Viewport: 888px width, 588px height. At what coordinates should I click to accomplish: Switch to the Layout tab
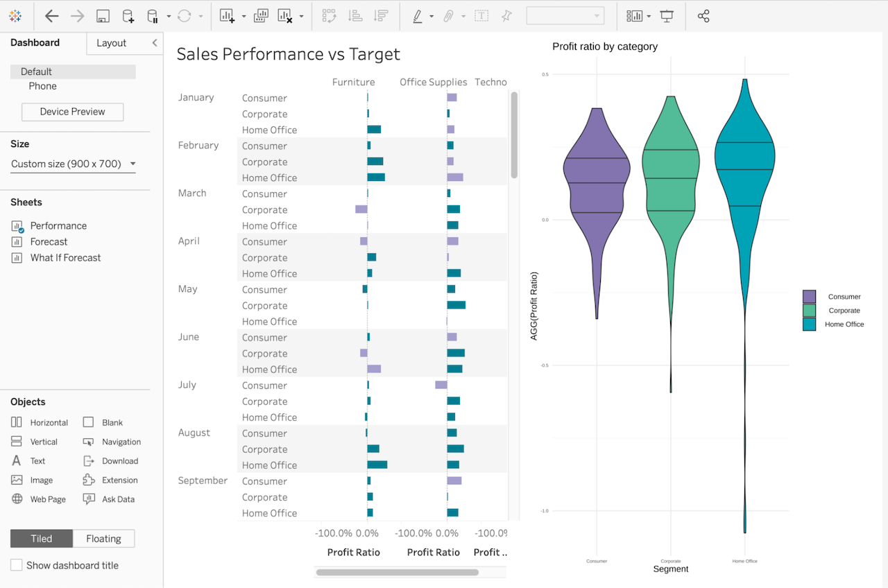111,43
